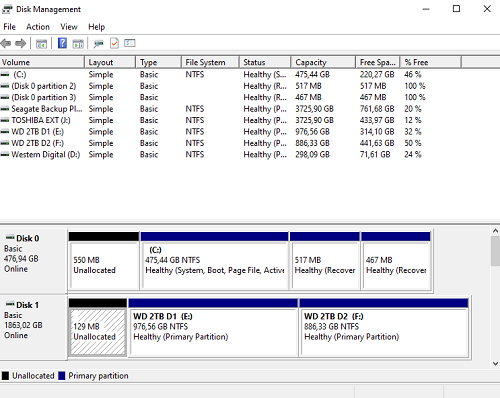The height and width of the screenshot is (398, 500).
Task: Click the 298,09 GB capacity cell
Action: [x=312, y=155]
